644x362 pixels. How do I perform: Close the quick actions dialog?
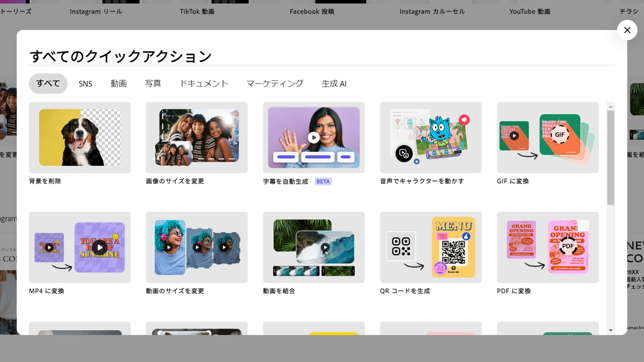pyautogui.click(x=627, y=30)
